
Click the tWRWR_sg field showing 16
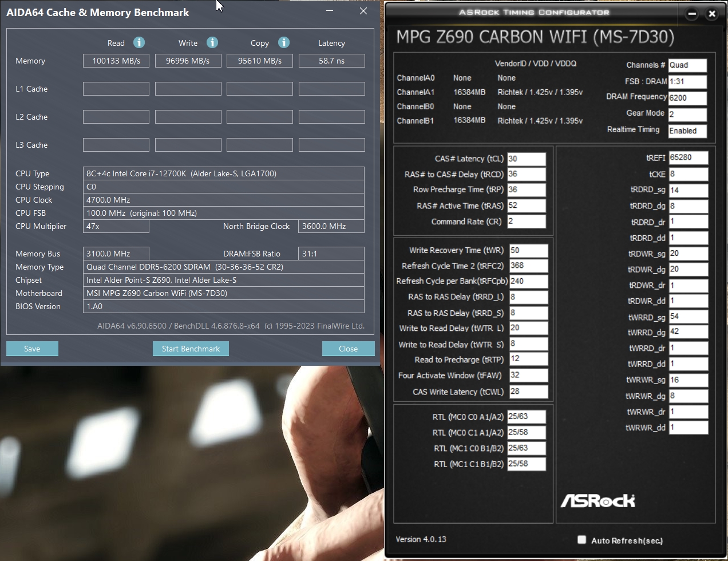pos(689,380)
